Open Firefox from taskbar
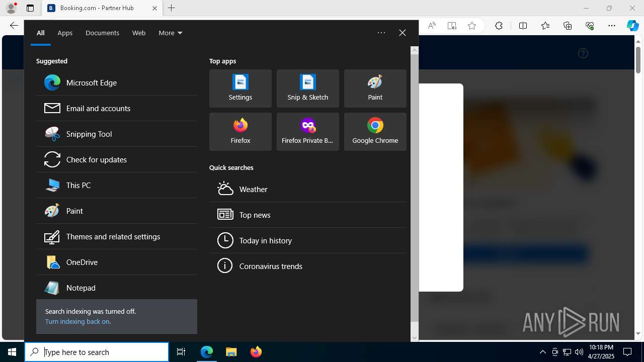The width and height of the screenshot is (644, 362). point(256,352)
